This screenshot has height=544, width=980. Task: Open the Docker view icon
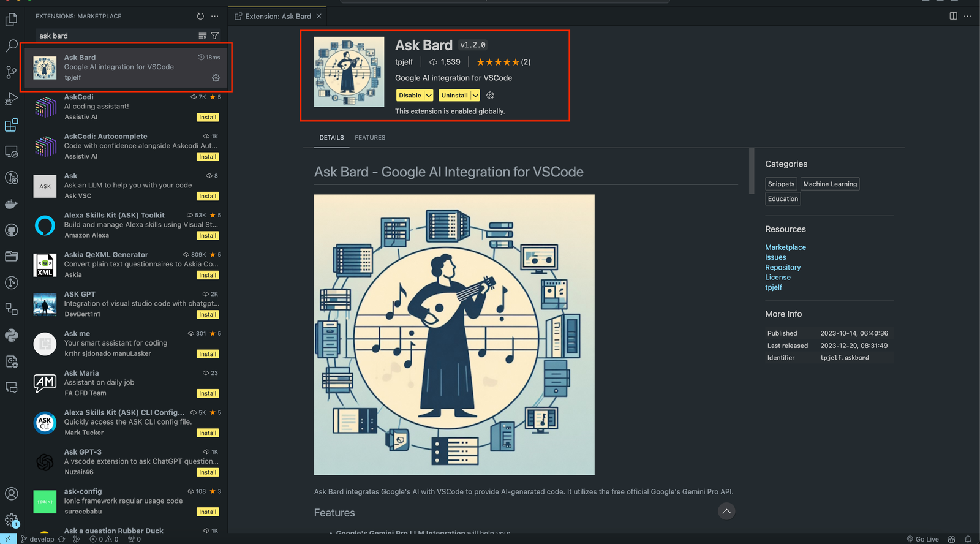pyautogui.click(x=11, y=204)
